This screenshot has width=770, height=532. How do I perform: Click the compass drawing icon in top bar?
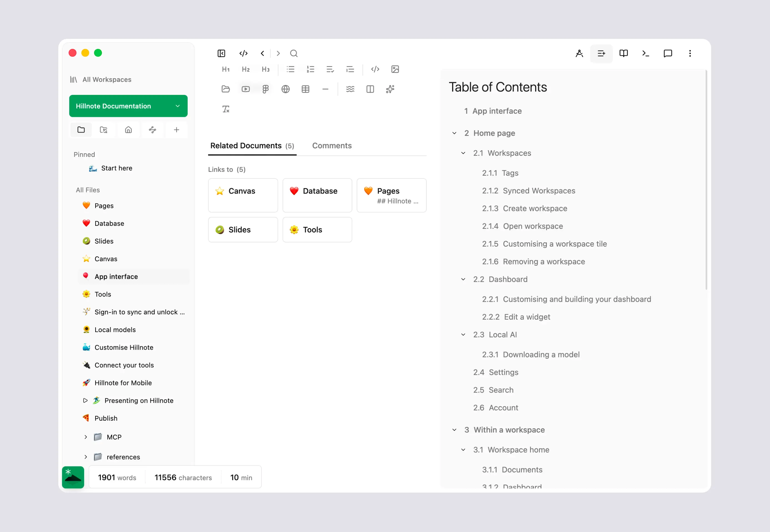(x=579, y=53)
